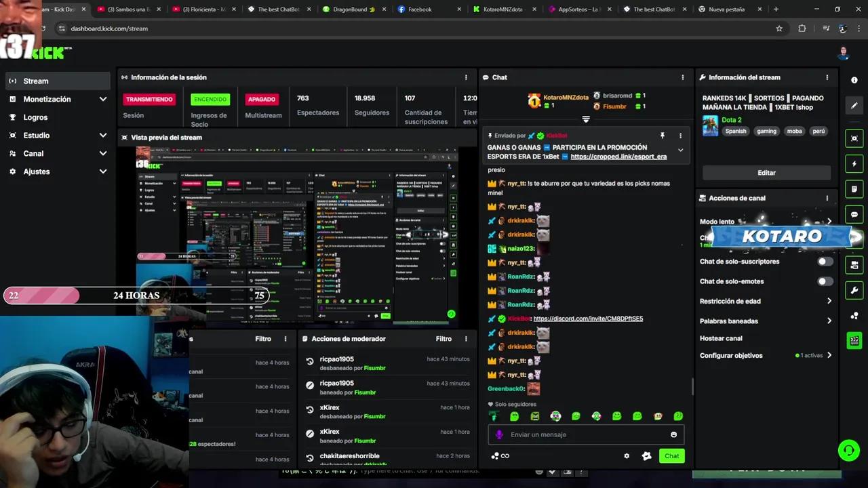Click the Dota 2 category link
868x488 pixels.
[732, 120]
